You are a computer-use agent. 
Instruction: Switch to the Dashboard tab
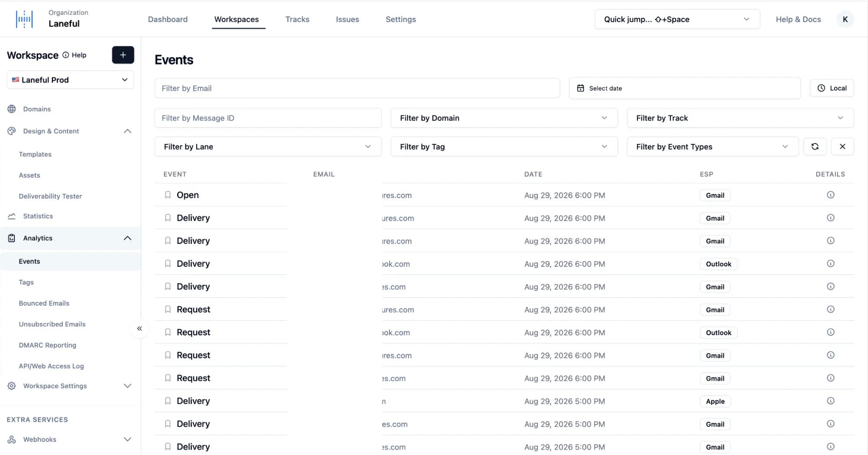pos(168,19)
